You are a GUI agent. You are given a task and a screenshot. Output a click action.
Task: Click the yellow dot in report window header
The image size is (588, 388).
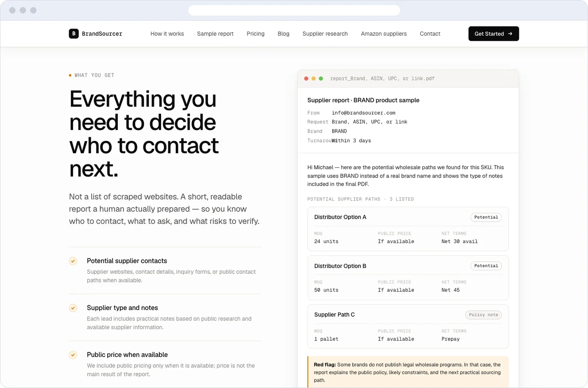313,79
